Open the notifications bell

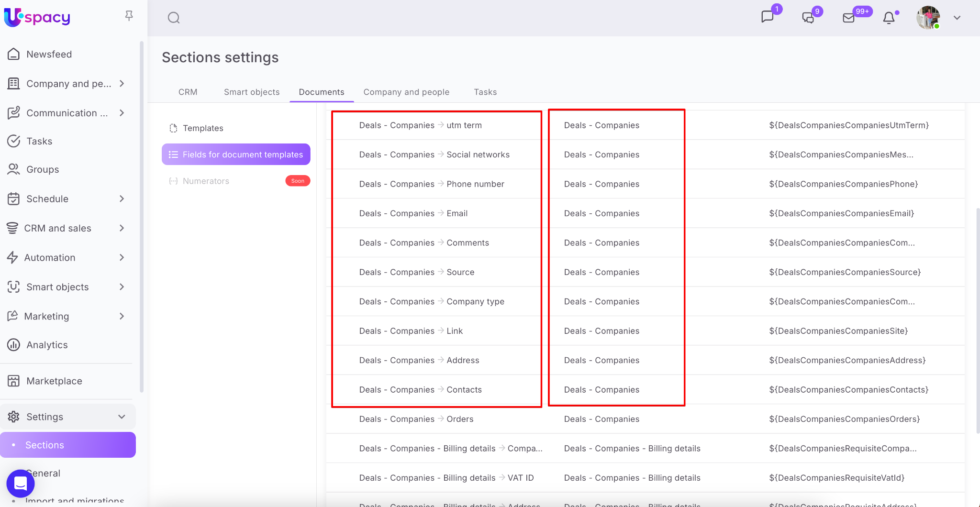889,18
